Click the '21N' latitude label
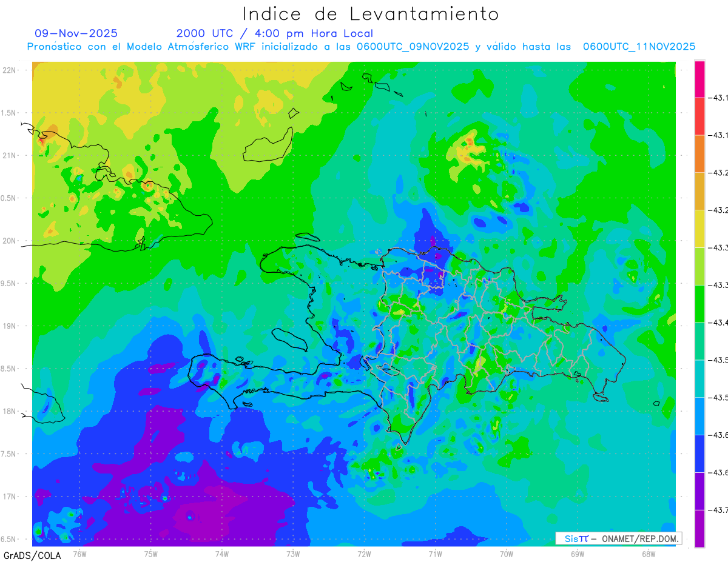 click(x=9, y=155)
